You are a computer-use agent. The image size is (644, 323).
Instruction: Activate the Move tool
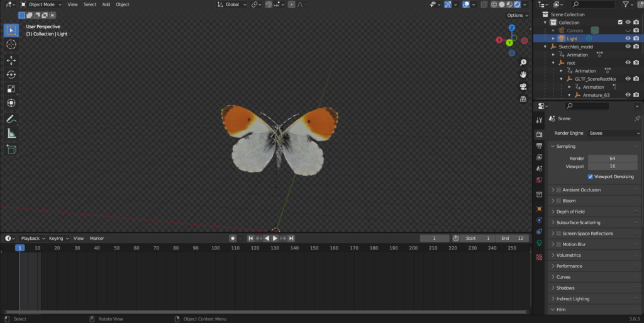(x=11, y=60)
